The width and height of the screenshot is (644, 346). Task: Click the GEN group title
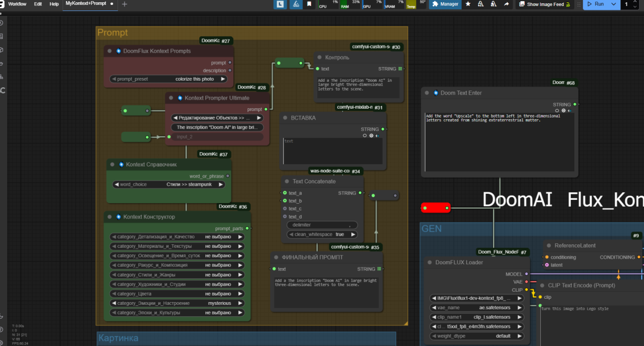432,229
